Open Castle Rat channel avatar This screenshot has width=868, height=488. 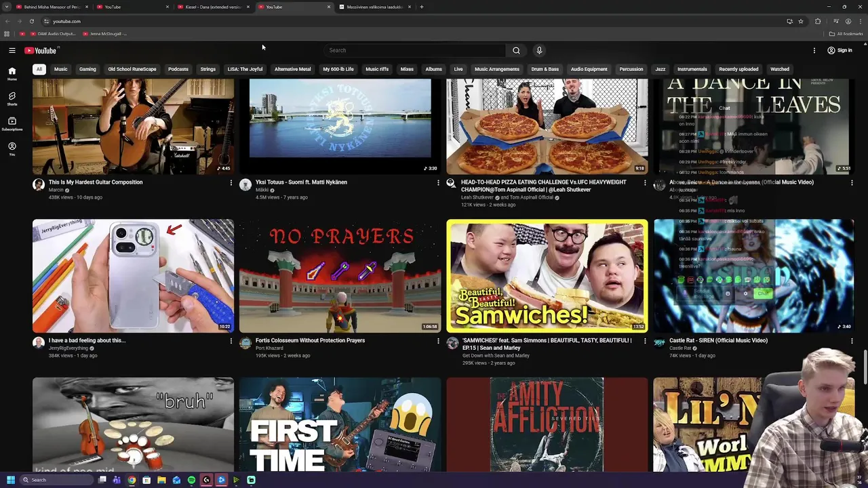tap(659, 343)
